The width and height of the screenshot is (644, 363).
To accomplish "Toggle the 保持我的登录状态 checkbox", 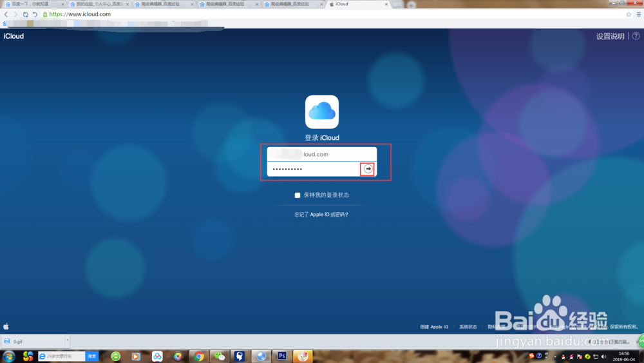I will 298,195.
